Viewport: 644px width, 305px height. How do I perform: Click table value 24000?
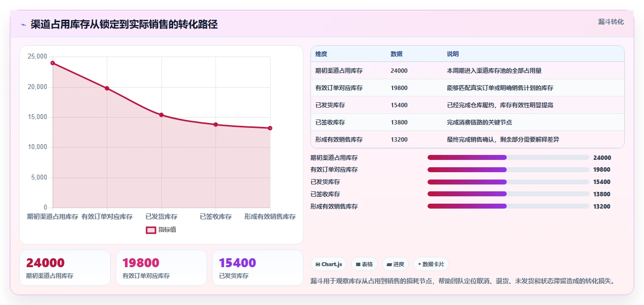399,71
